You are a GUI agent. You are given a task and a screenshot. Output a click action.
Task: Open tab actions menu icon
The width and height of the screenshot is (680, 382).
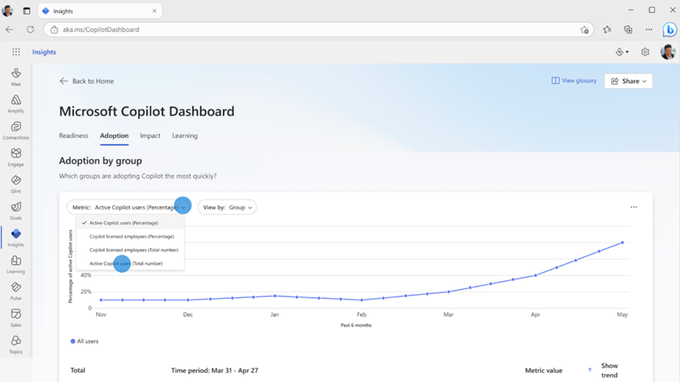pos(26,11)
